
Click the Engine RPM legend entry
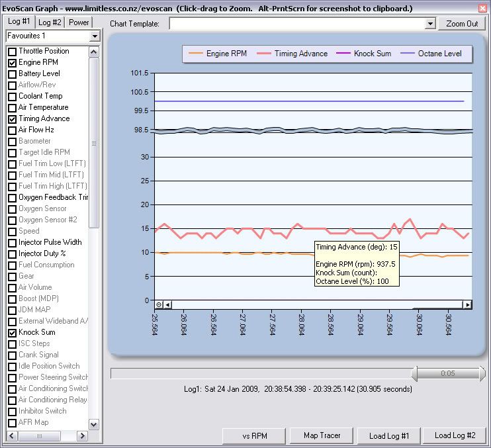(x=218, y=54)
